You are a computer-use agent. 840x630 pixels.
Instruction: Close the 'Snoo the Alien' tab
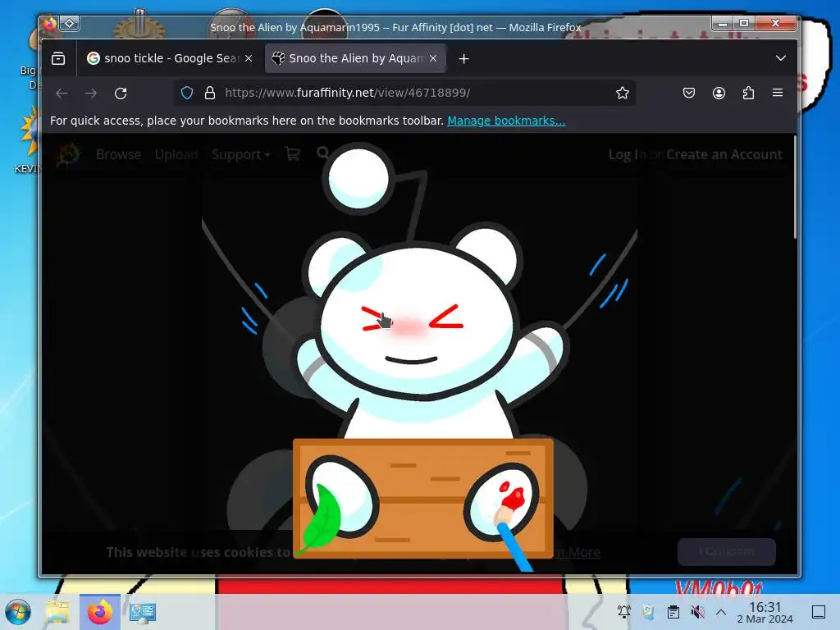433,58
